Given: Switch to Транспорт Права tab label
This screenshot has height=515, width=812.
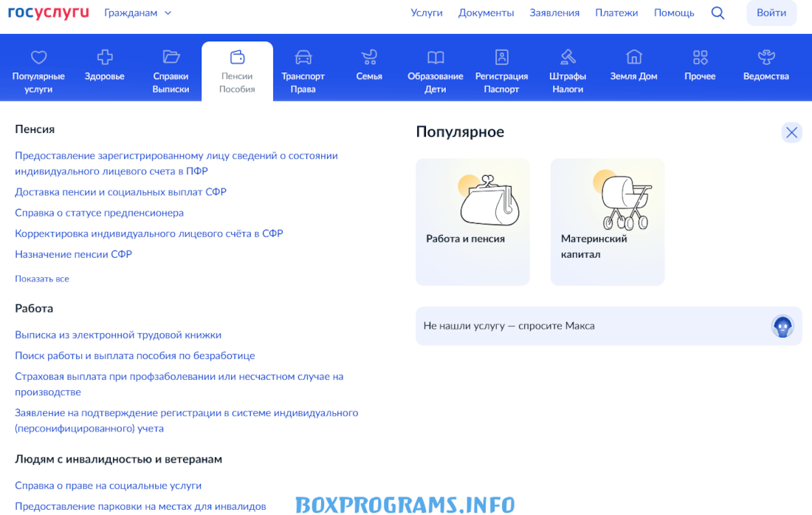Looking at the screenshot, I should (x=303, y=82).
